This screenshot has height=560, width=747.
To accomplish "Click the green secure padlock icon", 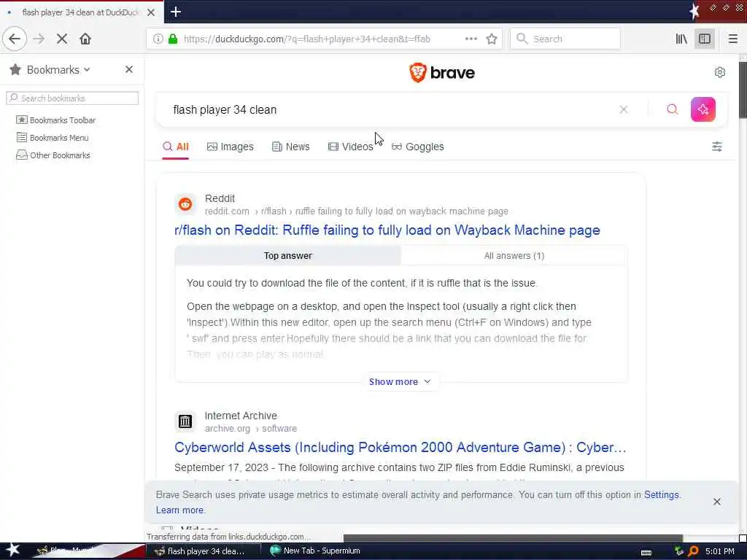I will (173, 39).
